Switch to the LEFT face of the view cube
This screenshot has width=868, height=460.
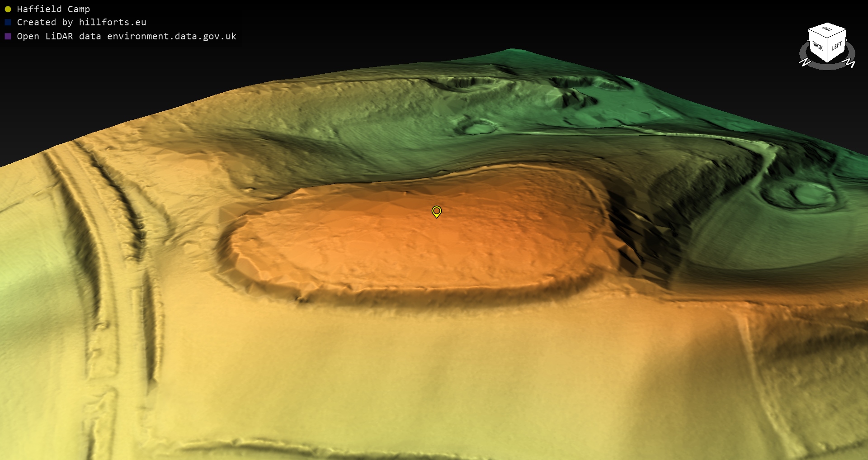coord(837,46)
